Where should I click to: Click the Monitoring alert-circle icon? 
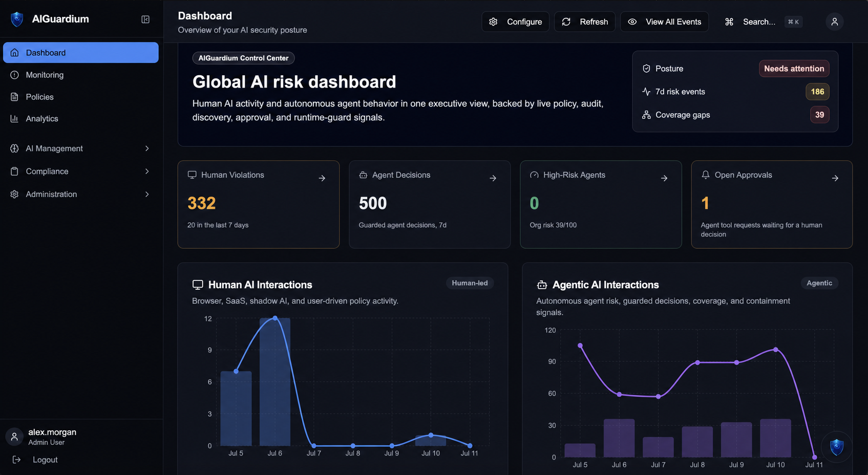coord(14,75)
